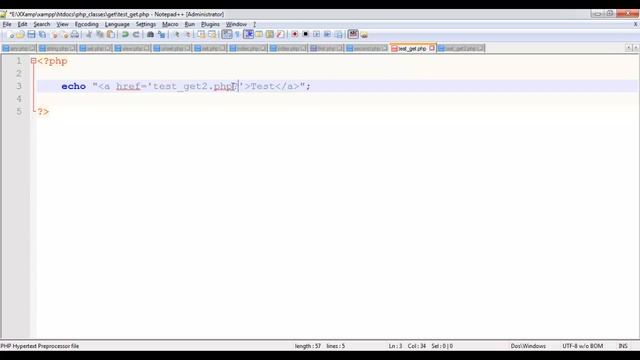The image size is (640, 360).
Task: Open the Macro menu
Action: tap(170, 24)
